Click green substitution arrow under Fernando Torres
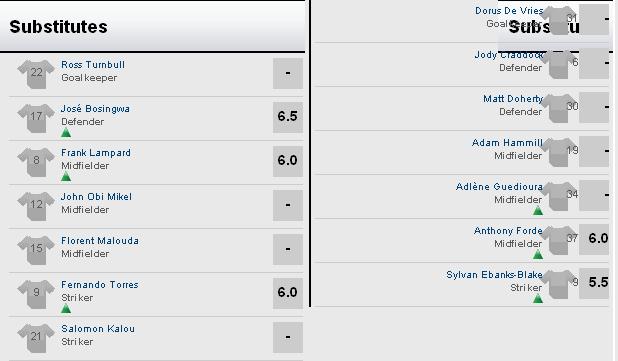 click(x=66, y=309)
